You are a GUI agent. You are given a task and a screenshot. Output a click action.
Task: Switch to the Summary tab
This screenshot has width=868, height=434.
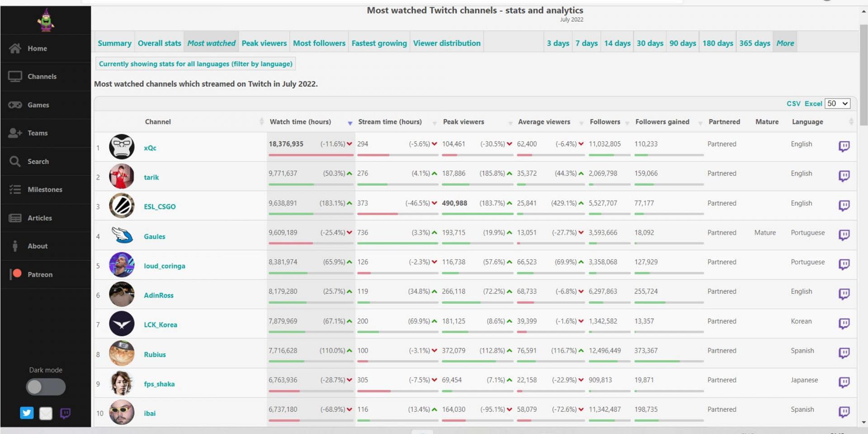click(114, 43)
